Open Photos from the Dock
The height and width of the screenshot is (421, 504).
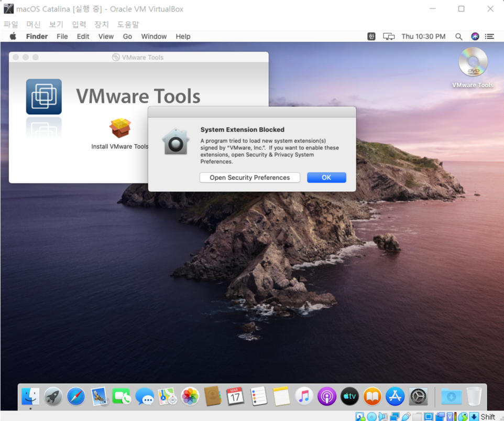(x=190, y=396)
